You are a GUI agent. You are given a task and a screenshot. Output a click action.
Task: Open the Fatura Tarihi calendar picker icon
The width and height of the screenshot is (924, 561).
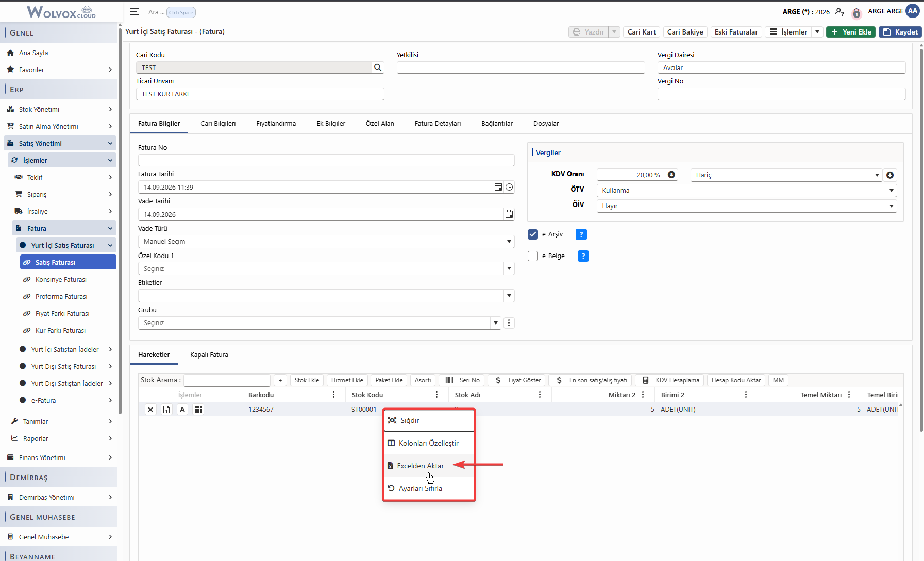coord(498,187)
